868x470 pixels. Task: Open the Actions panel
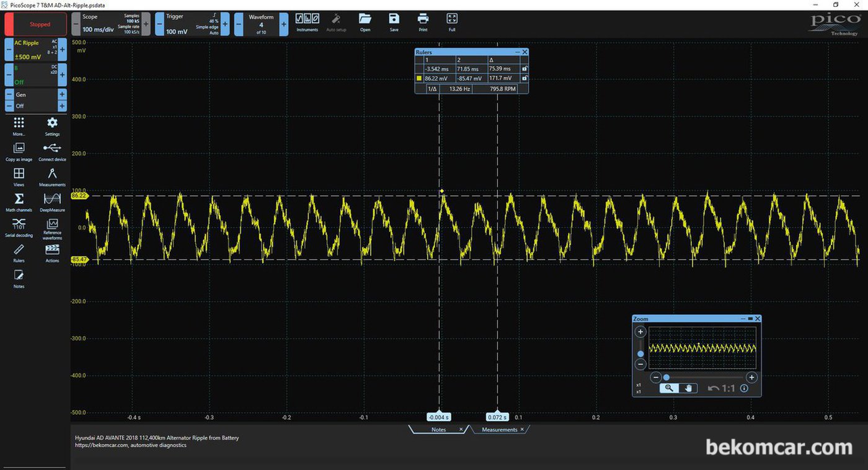point(52,252)
